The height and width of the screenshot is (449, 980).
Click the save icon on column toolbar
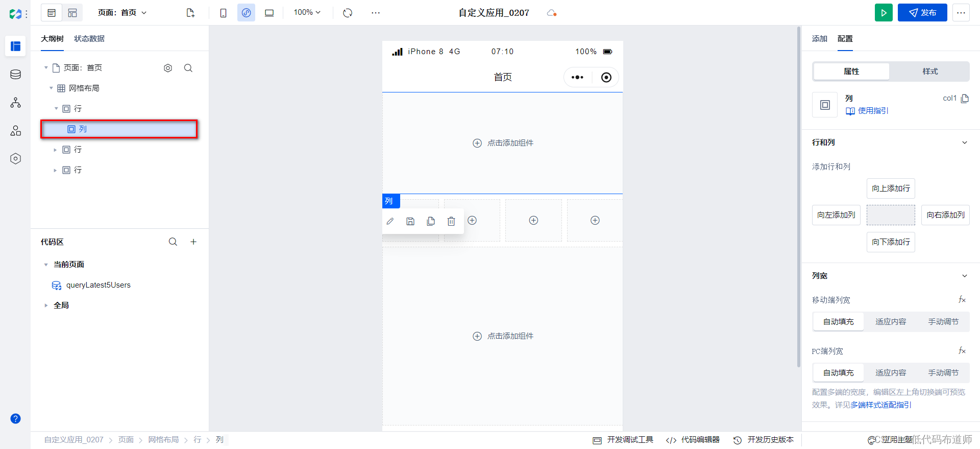410,221
